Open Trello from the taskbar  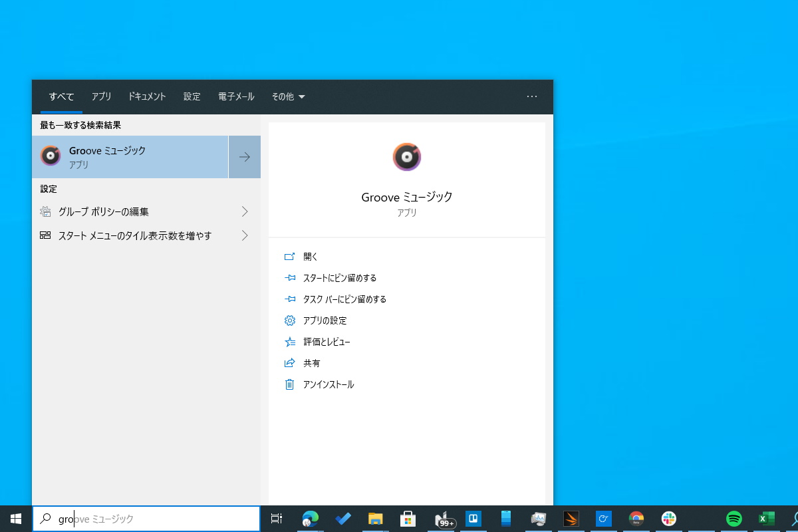pos(473,518)
